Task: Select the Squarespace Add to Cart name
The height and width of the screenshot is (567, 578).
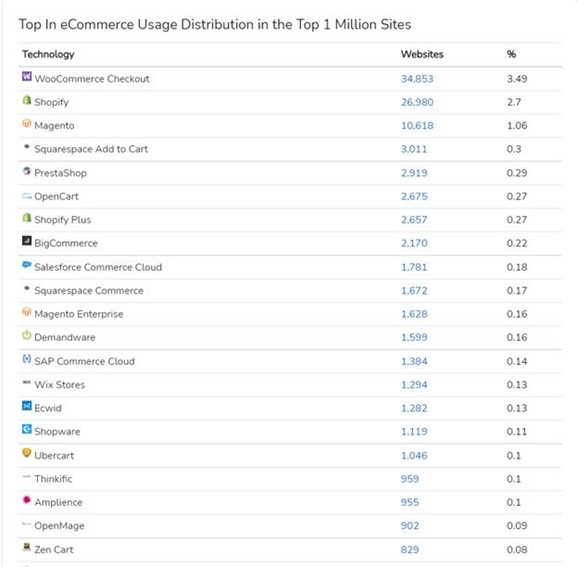Action: 91,149
